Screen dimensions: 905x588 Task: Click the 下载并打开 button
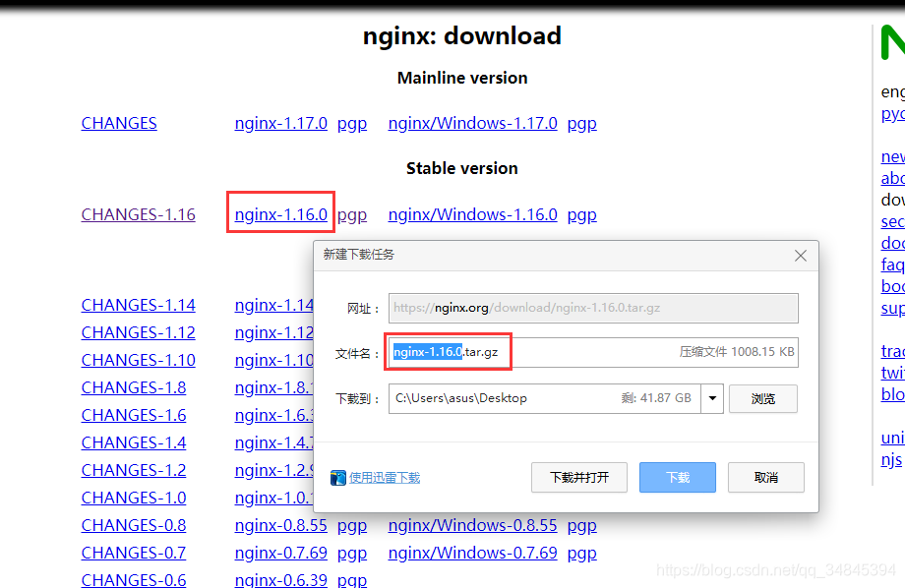(578, 477)
